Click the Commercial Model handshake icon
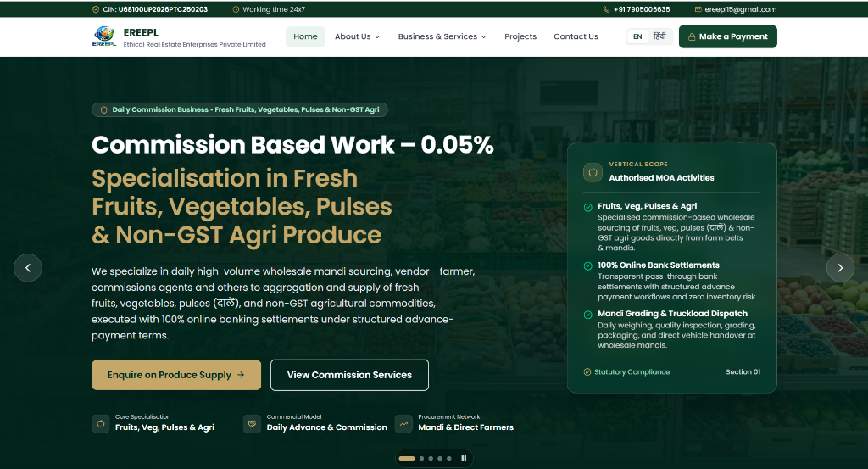This screenshot has height=469, width=868. pos(252,423)
